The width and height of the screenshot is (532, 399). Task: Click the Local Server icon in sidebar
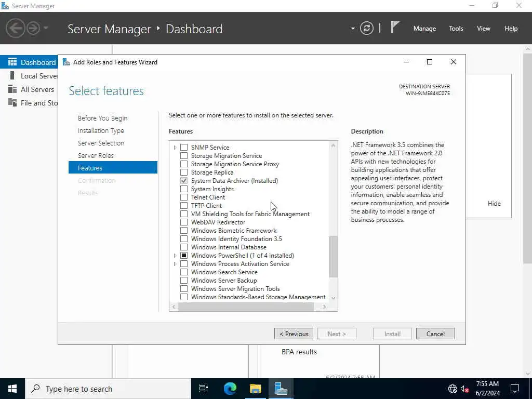12,75
